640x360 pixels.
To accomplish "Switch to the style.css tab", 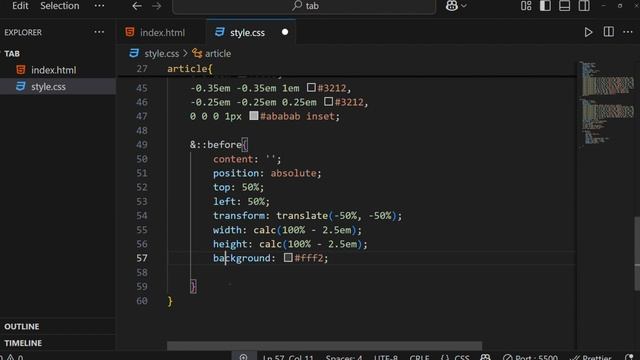I will coord(247,32).
